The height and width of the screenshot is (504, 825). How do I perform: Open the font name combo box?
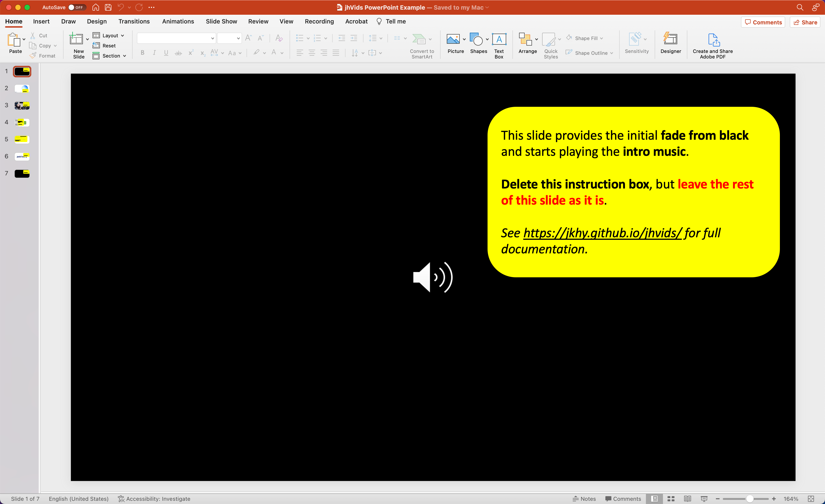point(176,38)
